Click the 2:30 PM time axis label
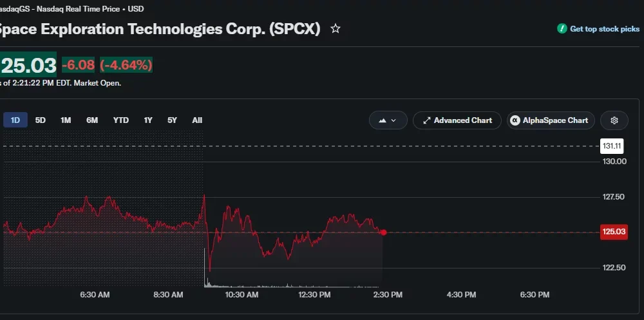Viewport: 644px width, 320px height. pos(388,295)
